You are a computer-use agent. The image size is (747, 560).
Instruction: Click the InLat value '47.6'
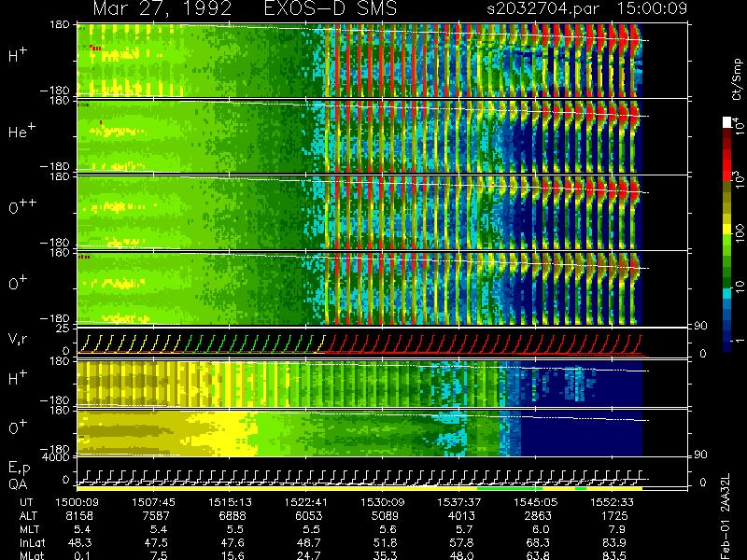click(x=234, y=542)
